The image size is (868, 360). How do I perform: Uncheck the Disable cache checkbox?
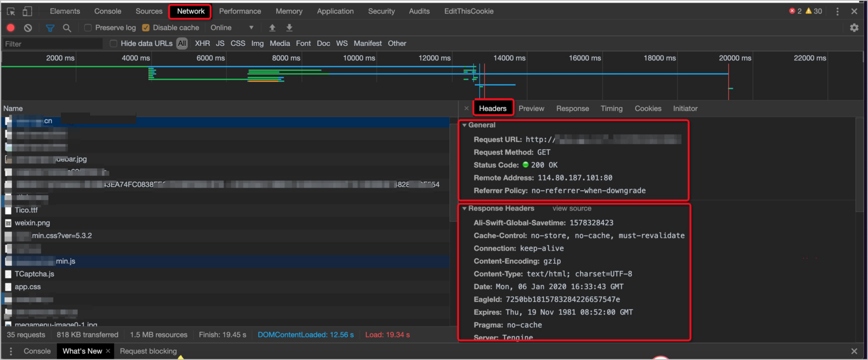[145, 28]
